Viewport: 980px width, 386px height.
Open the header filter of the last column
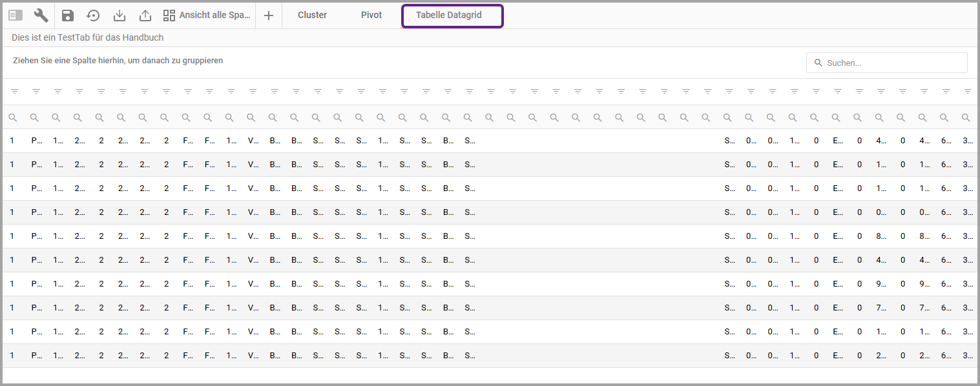click(x=967, y=92)
